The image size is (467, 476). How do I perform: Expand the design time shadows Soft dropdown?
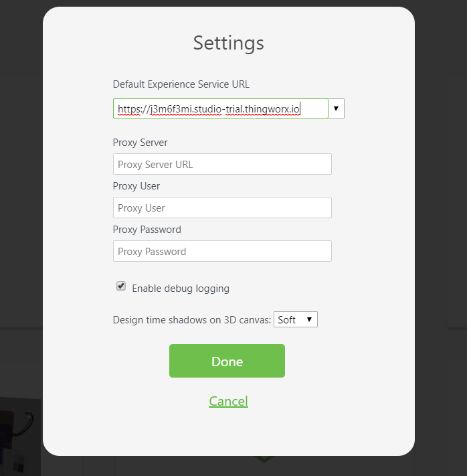(296, 320)
